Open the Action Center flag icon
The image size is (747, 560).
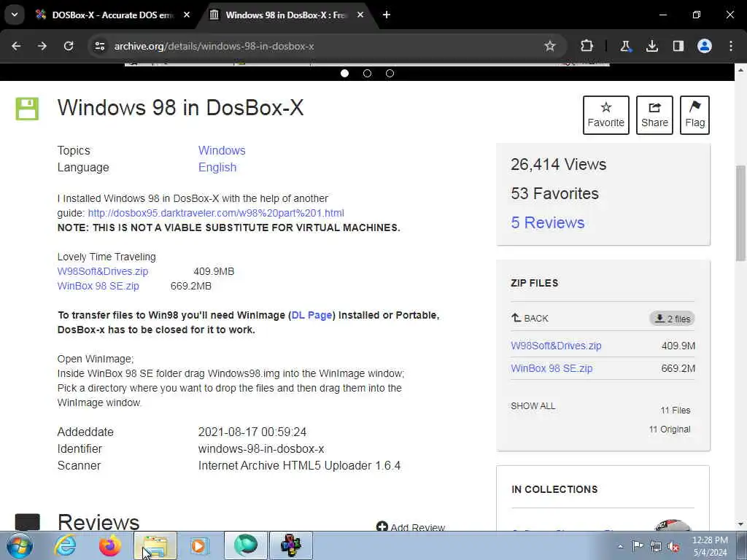click(x=638, y=546)
